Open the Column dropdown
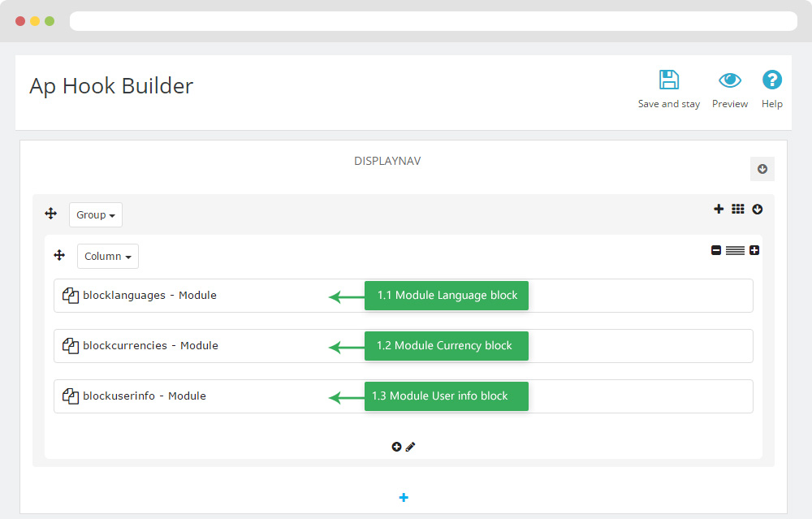812x519 pixels. point(108,256)
